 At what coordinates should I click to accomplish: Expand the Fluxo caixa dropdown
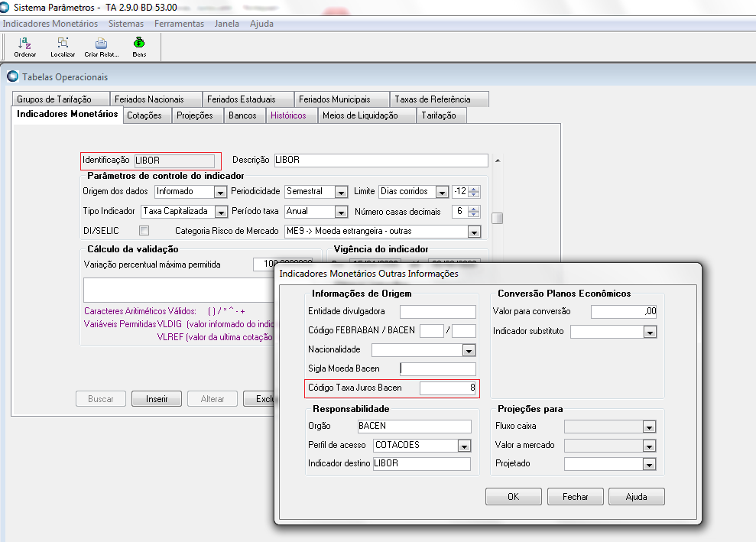coord(649,427)
